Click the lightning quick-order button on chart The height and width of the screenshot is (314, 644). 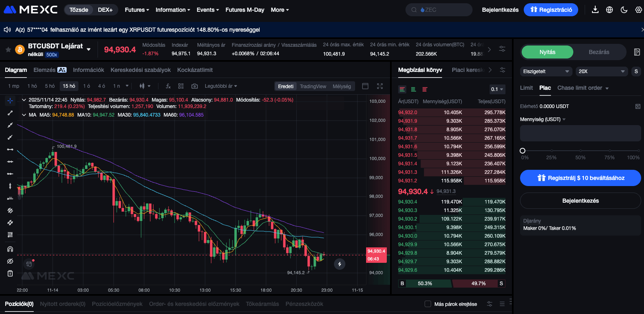pos(340,264)
